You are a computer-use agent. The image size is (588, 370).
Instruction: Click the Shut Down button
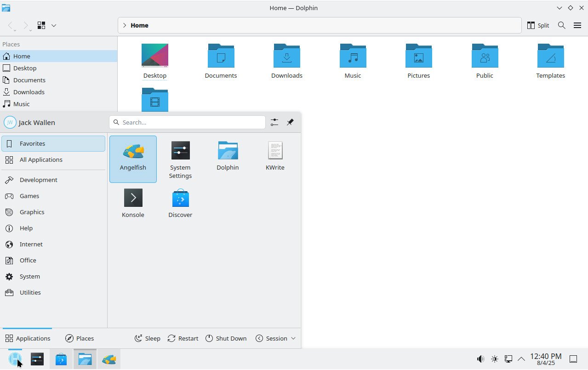pos(226,338)
